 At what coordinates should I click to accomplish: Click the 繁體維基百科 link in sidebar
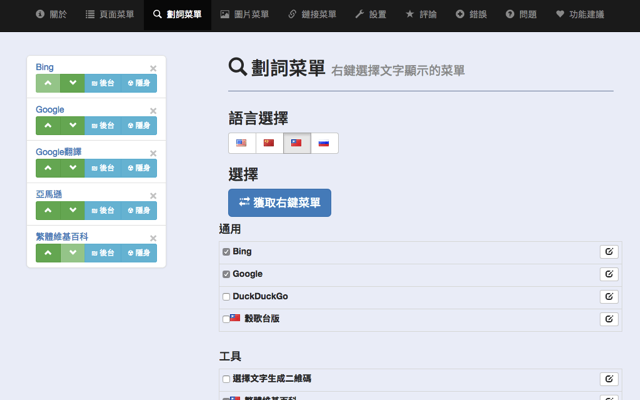tap(62, 237)
